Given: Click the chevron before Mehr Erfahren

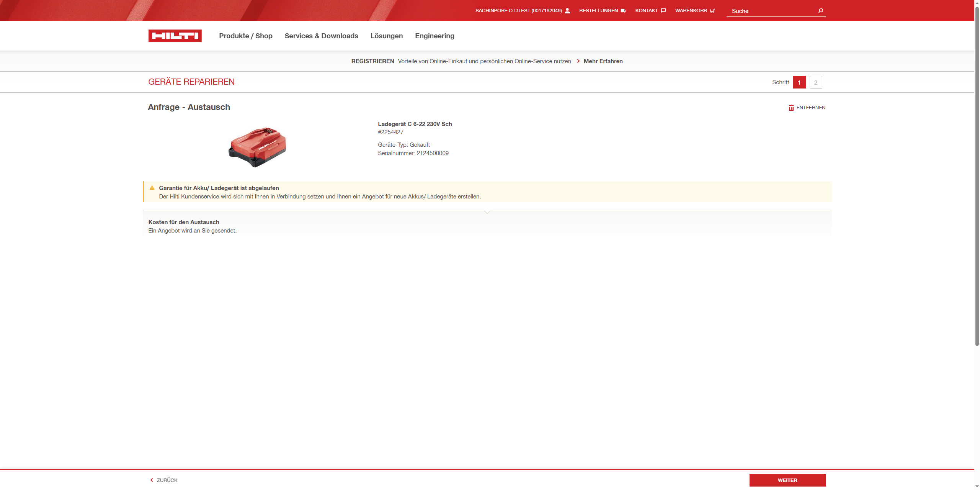Looking at the screenshot, I should (578, 61).
